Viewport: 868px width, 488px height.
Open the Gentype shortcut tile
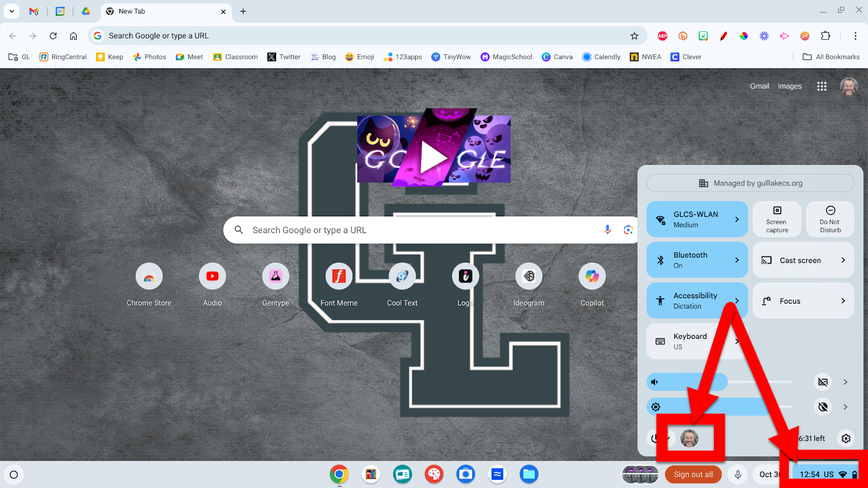(276, 285)
